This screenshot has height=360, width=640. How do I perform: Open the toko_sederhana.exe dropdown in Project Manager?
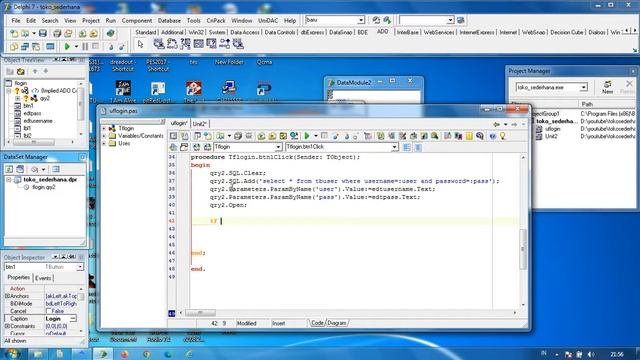584,87
